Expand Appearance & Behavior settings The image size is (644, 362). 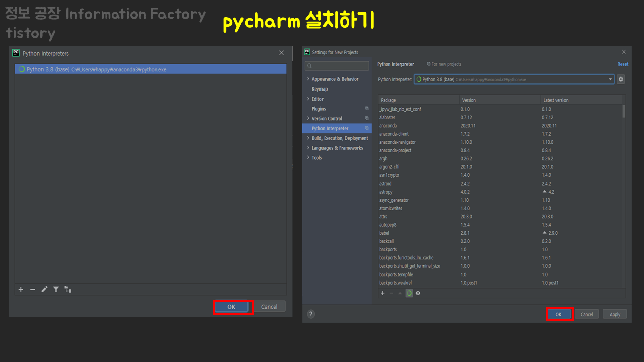coord(308,79)
